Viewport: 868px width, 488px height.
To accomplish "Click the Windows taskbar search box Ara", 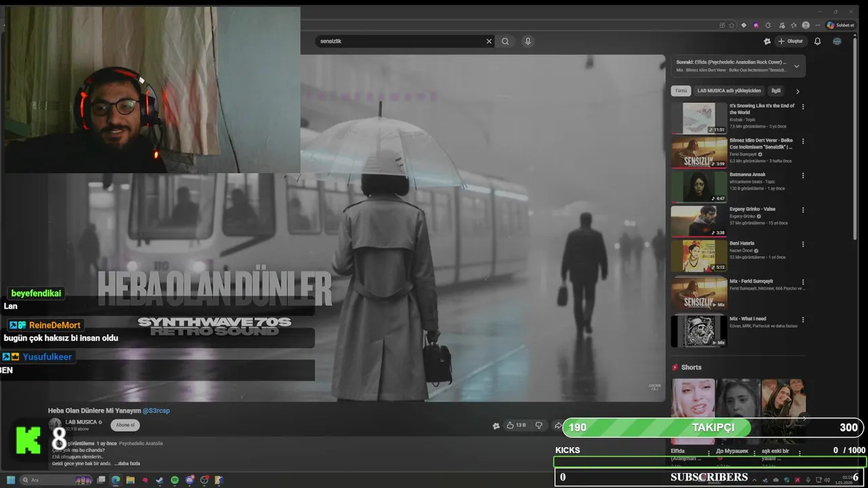I will tap(56, 480).
